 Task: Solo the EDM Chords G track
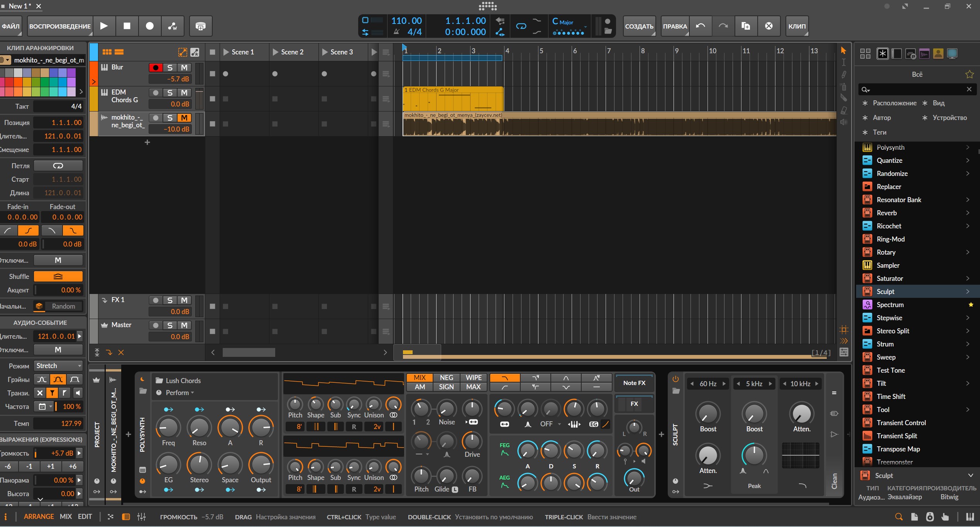pos(170,93)
